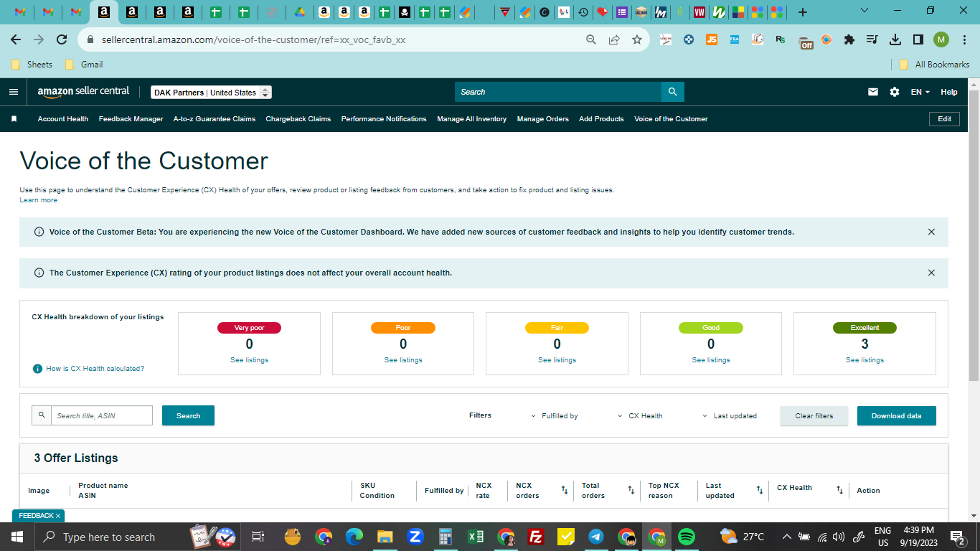This screenshot has height=551, width=980.
Task: Click the bookmark flag icon in favorites bar
Action: click(13, 119)
